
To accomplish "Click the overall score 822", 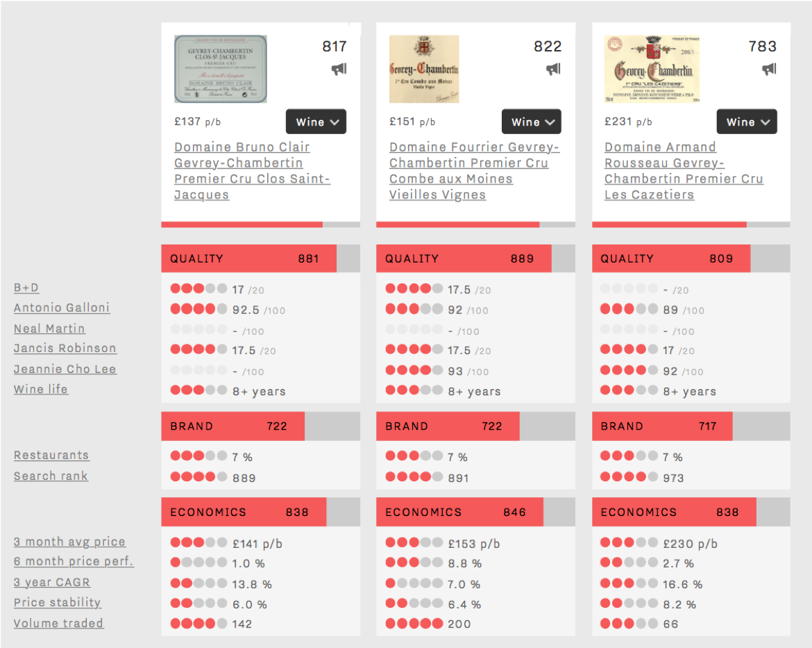I will tap(548, 47).
